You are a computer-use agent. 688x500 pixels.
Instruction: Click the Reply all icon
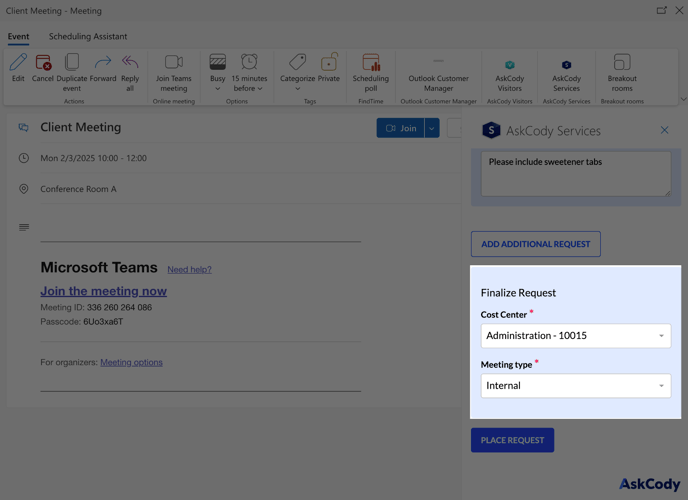[130, 62]
